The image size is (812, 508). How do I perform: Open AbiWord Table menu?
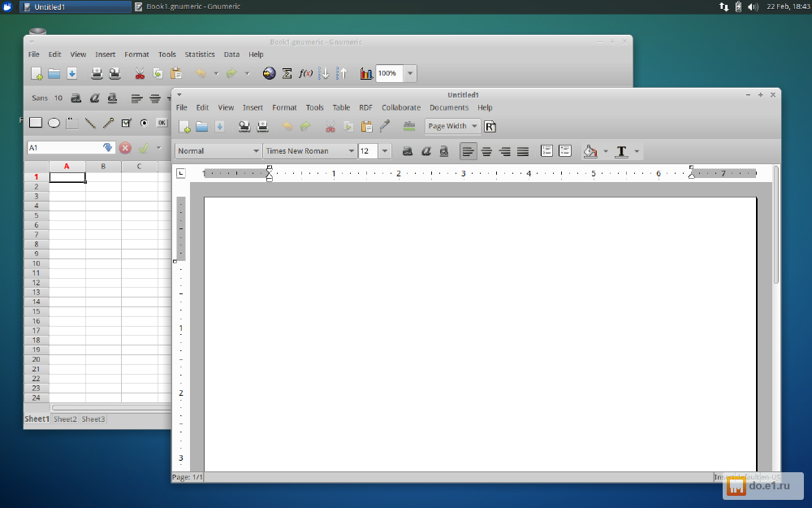tap(341, 107)
